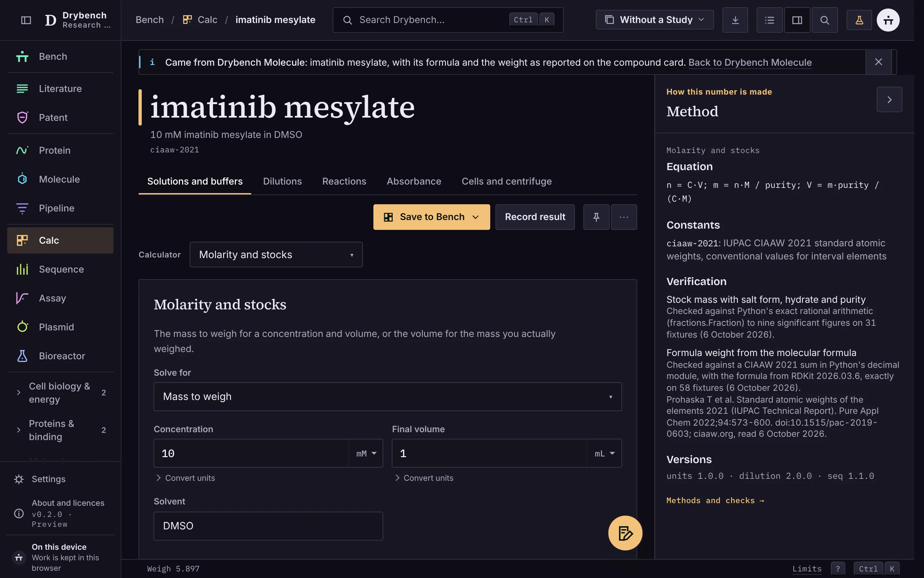Viewport: 924px width, 578px height.
Task: Click the Record result button
Action: (x=535, y=217)
